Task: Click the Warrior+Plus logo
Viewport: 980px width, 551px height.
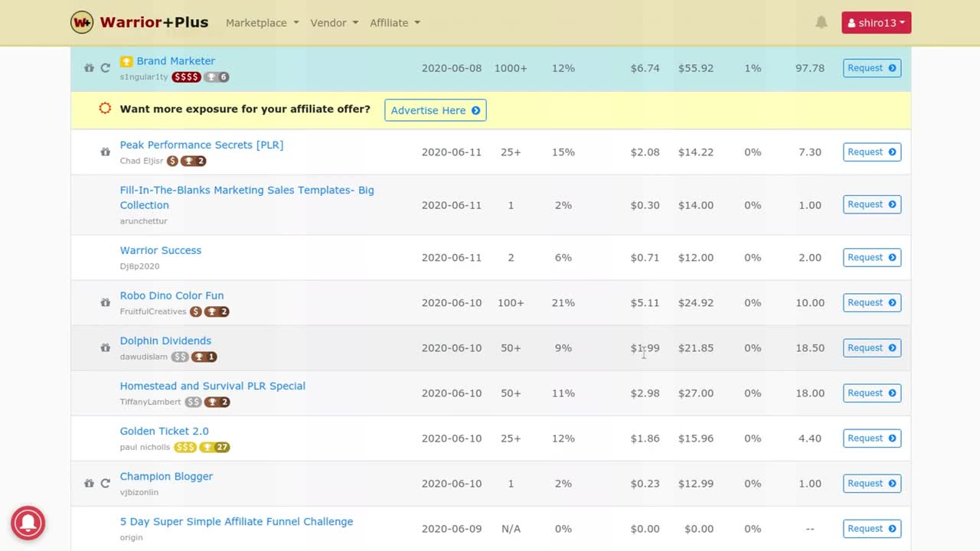Action: (139, 22)
